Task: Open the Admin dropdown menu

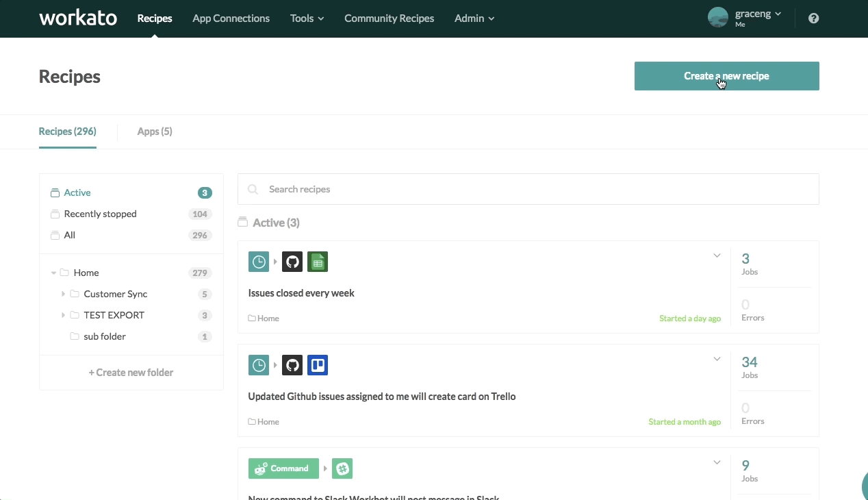Action: 474,18
